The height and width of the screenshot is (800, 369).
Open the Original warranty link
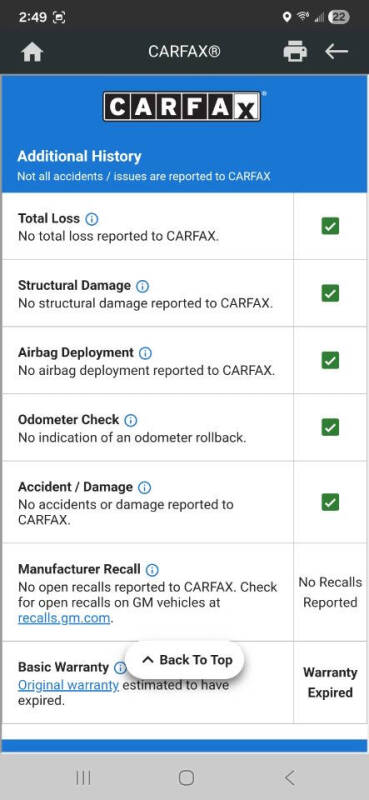pos(68,685)
